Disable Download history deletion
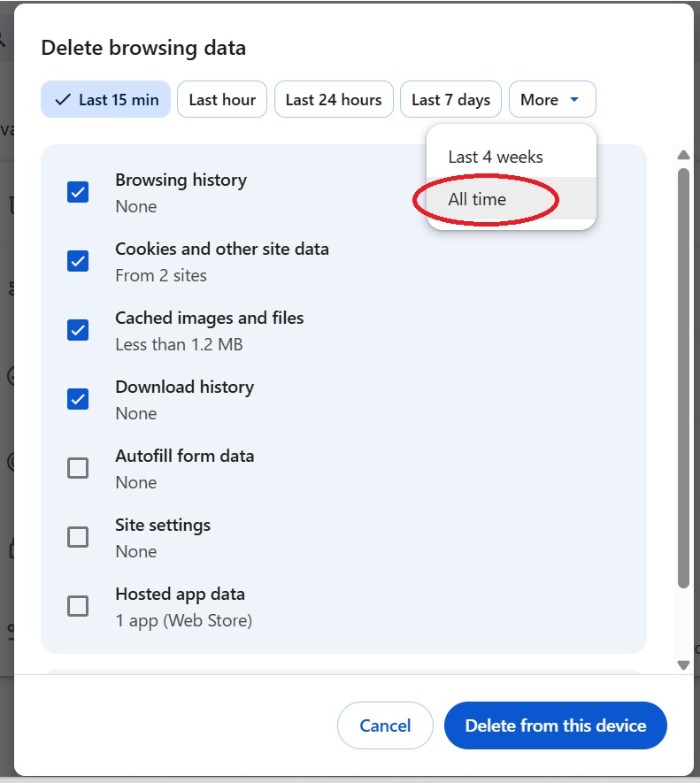700x783 pixels. coord(79,398)
